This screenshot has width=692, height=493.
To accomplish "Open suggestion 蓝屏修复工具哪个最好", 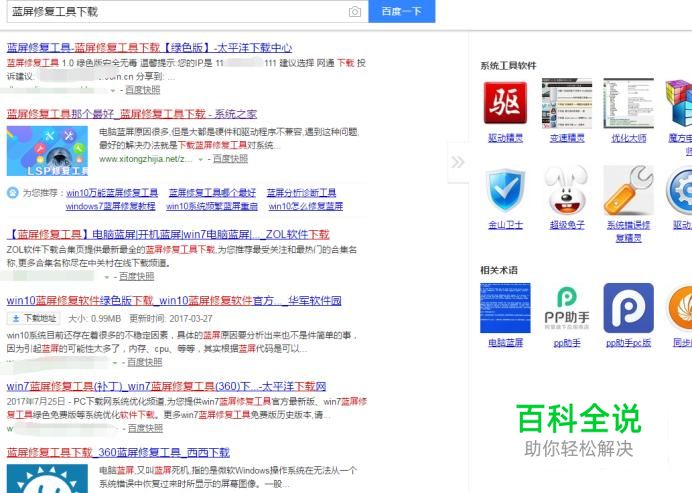I will 212,193.
